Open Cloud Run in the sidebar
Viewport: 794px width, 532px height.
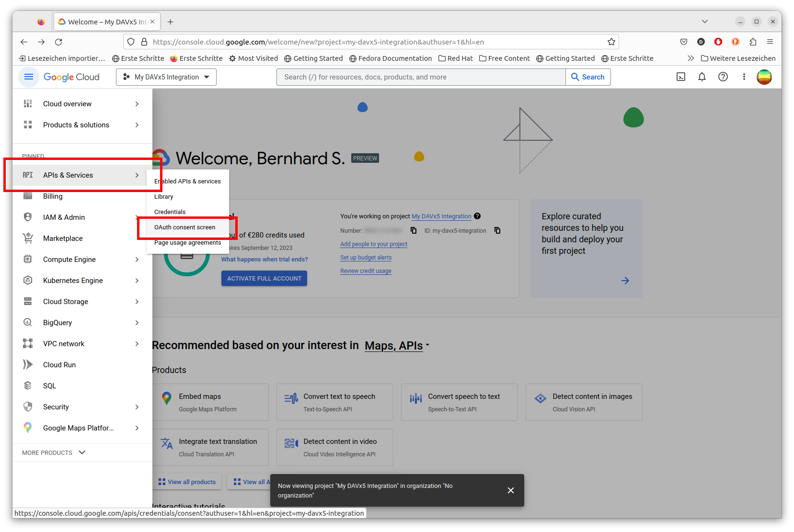point(82,365)
